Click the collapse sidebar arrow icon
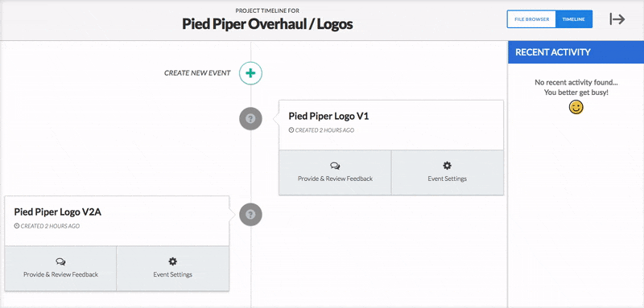 617,18
